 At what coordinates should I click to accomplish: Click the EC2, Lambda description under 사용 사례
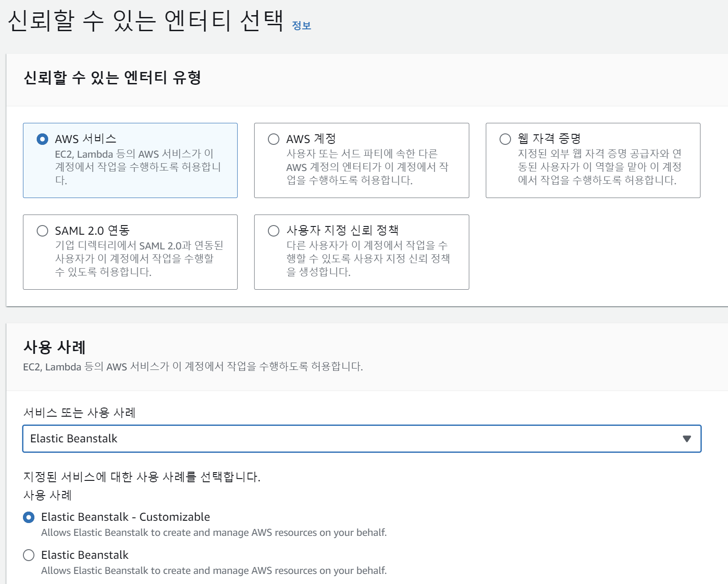pyautogui.click(x=193, y=367)
